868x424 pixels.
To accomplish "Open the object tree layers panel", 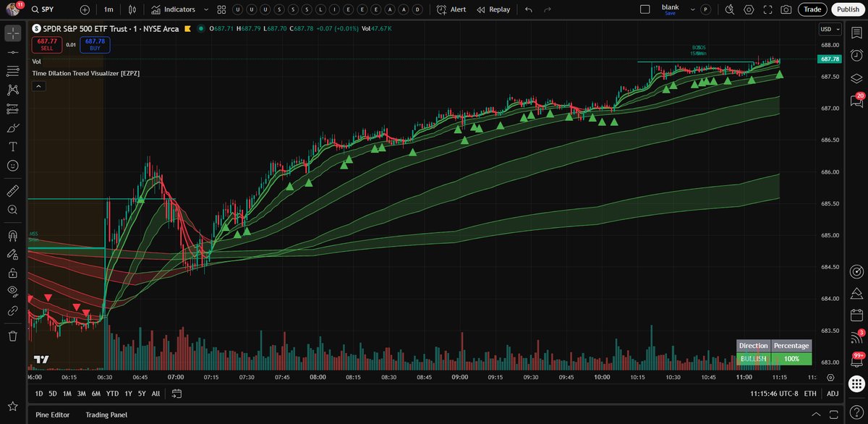I will (x=857, y=78).
